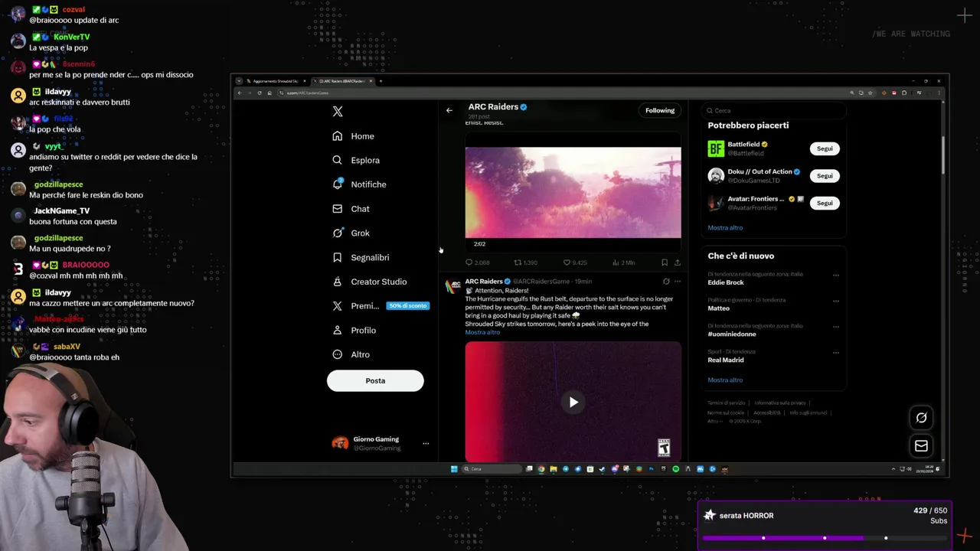Image resolution: width=980 pixels, height=551 pixels.
Task: Open Esplora in X sidebar
Action: (x=356, y=160)
